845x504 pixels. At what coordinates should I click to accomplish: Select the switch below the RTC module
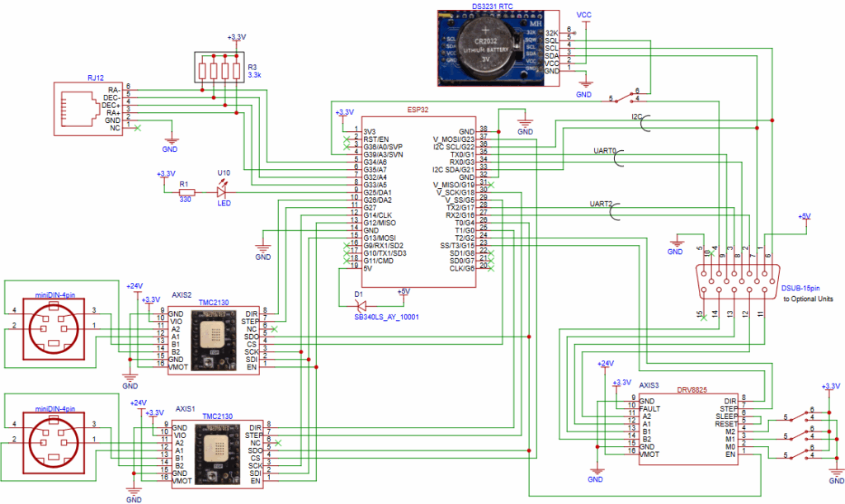click(x=625, y=97)
